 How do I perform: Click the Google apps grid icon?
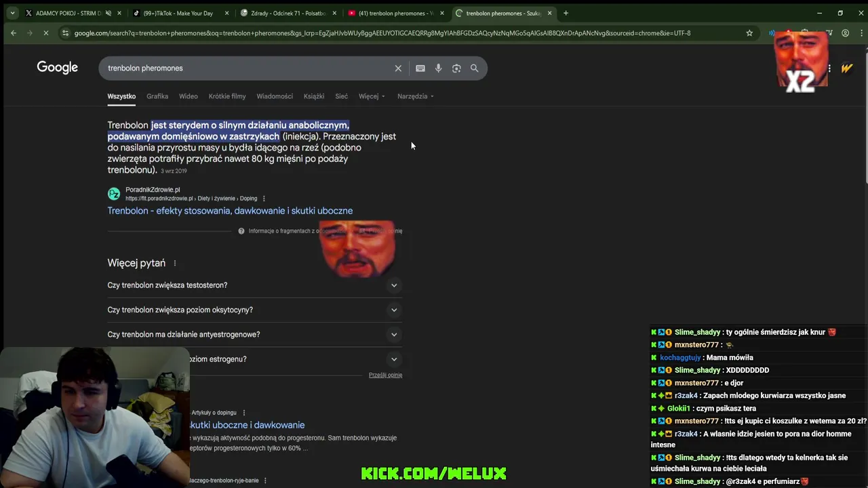coord(829,68)
